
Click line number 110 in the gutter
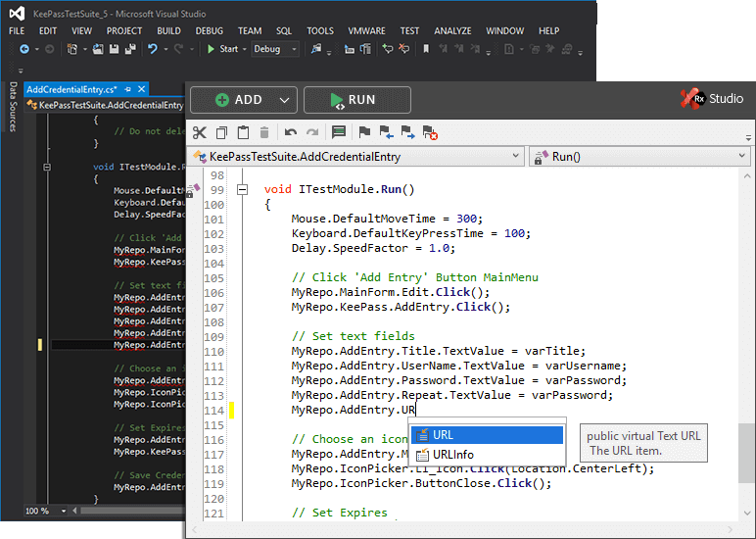click(x=213, y=352)
